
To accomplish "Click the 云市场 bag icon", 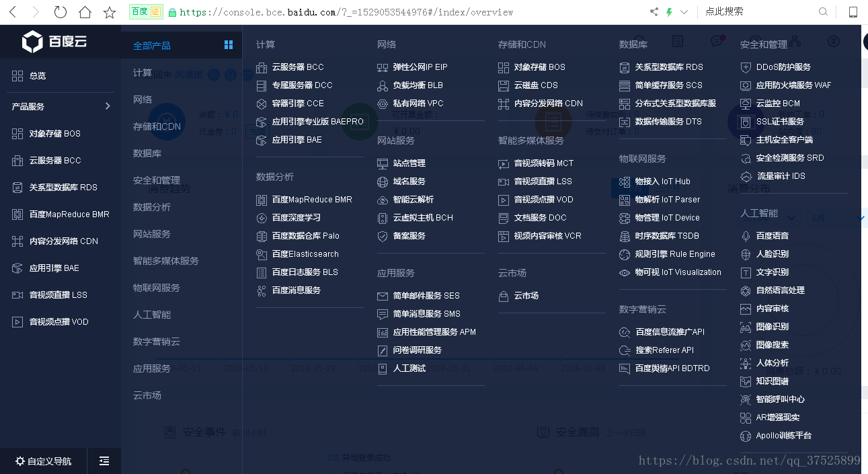I will pyautogui.click(x=504, y=296).
